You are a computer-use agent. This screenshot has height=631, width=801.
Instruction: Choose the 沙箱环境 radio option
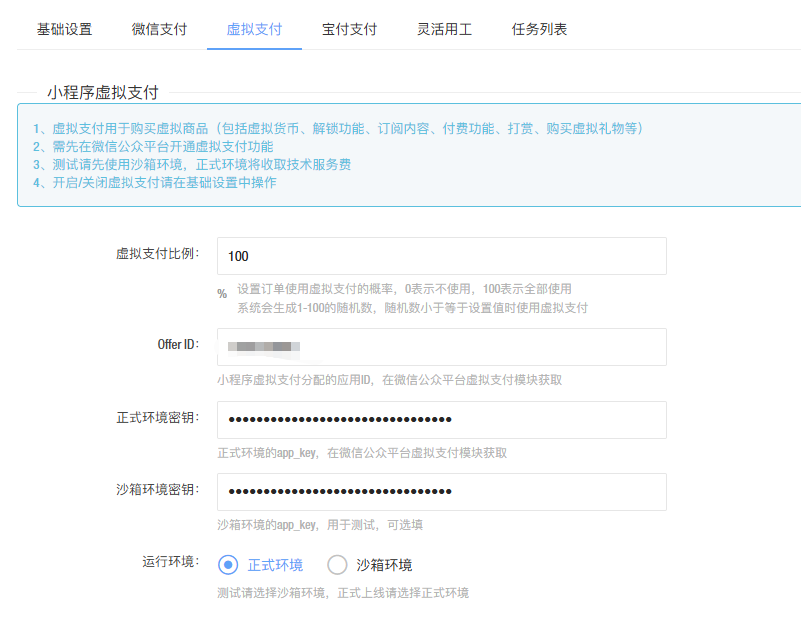coord(337,565)
